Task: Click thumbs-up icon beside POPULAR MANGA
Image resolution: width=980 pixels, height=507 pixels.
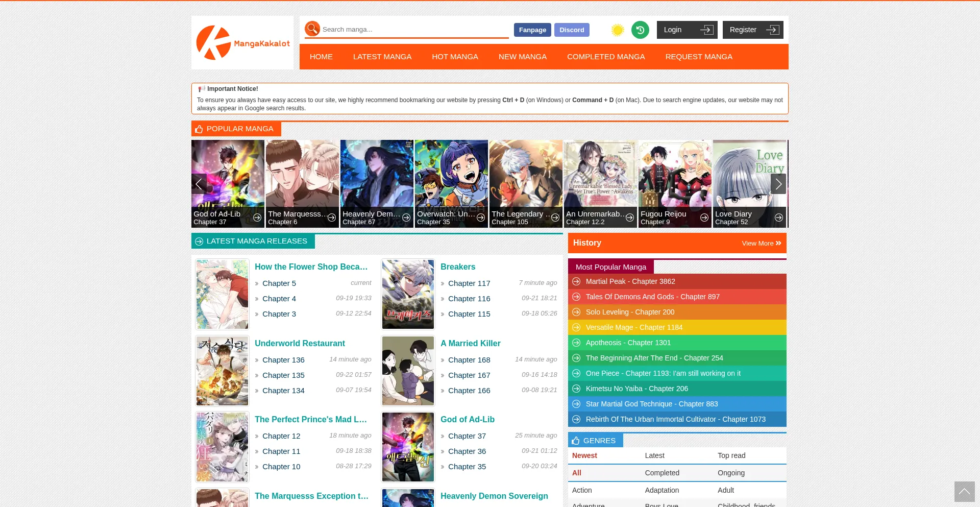Action: pyautogui.click(x=199, y=129)
